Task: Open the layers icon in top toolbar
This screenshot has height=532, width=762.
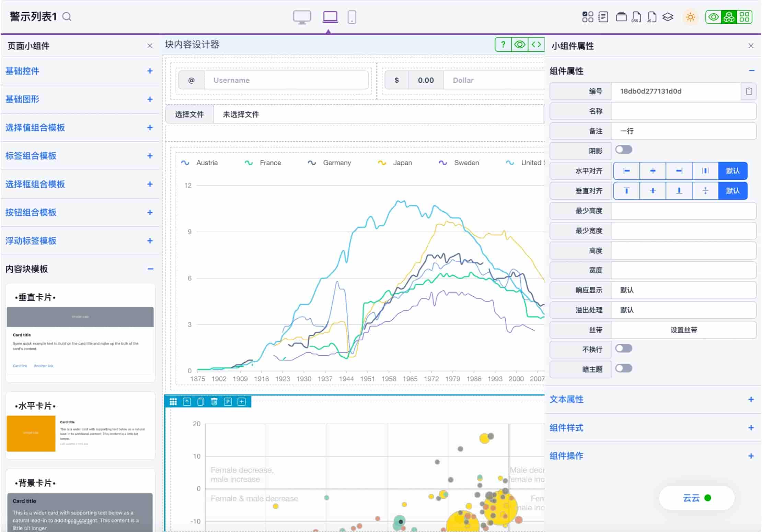Action: [668, 17]
